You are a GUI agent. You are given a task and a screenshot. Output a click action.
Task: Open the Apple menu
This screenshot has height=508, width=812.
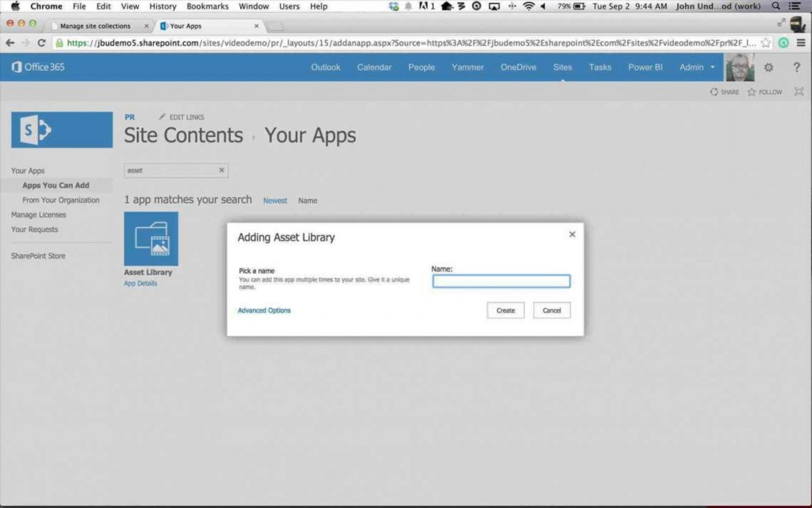(15, 6)
